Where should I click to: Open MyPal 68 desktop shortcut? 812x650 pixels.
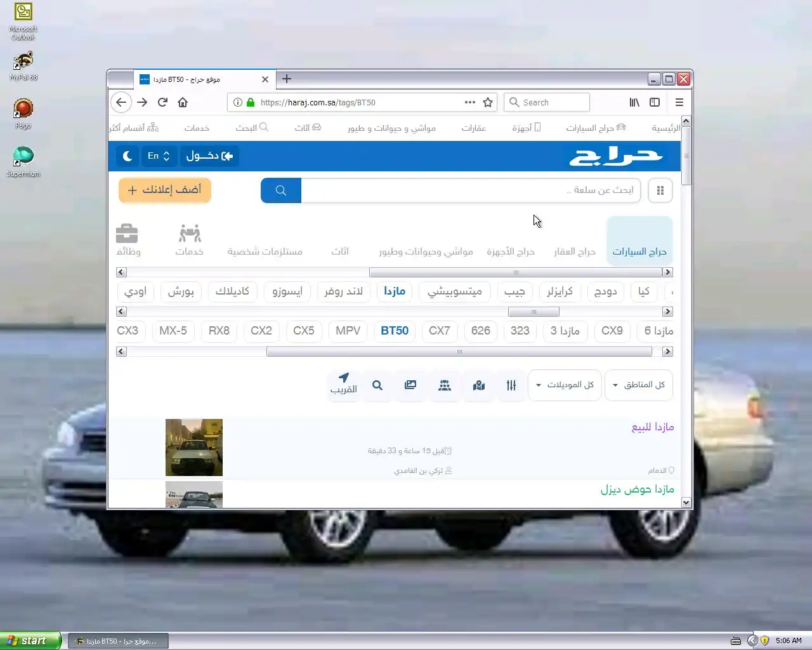coord(23,66)
